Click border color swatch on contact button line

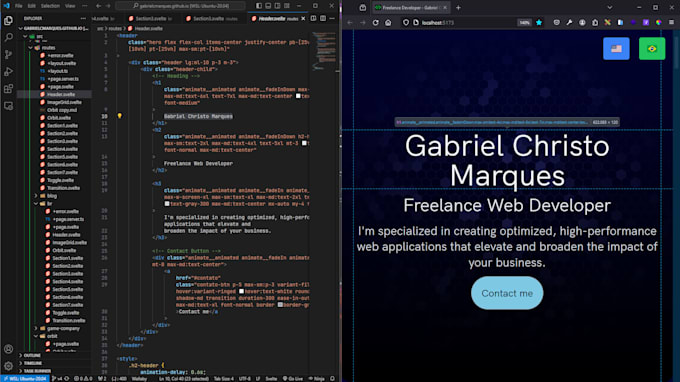pyautogui.click(x=280, y=305)
